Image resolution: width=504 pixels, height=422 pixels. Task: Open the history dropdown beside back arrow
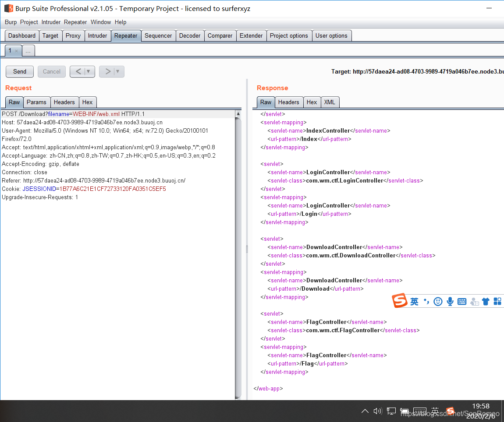(x=89, y=71)
